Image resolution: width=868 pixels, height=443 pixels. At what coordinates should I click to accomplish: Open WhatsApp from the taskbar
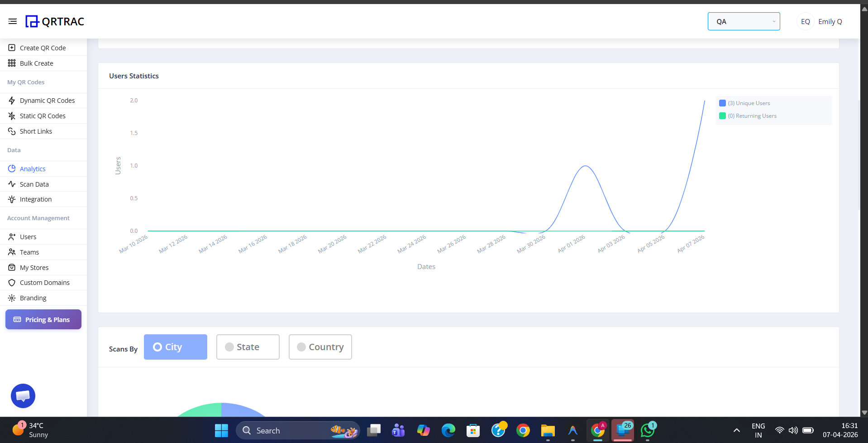point(647,430)
